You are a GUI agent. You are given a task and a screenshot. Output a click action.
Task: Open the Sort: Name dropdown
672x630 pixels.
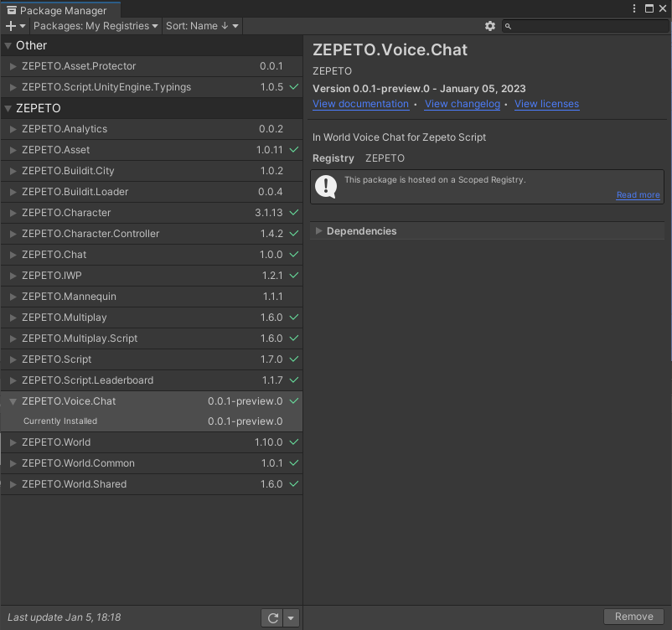click(x=202, y=26)
